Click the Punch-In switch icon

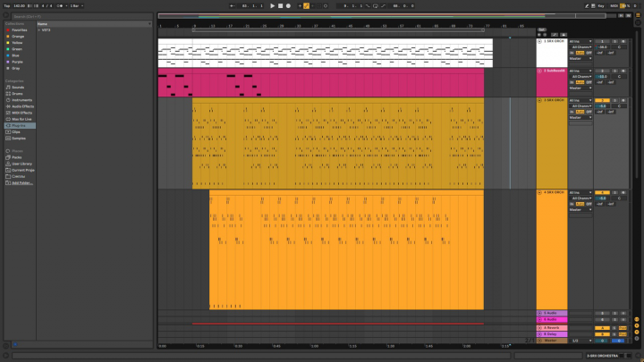pyautogui.click(x=368, y=5)
